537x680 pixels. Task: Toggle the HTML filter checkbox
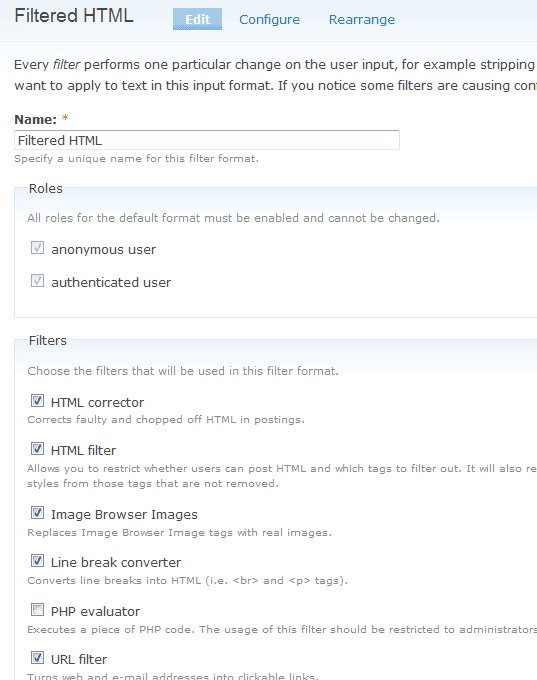37,448
